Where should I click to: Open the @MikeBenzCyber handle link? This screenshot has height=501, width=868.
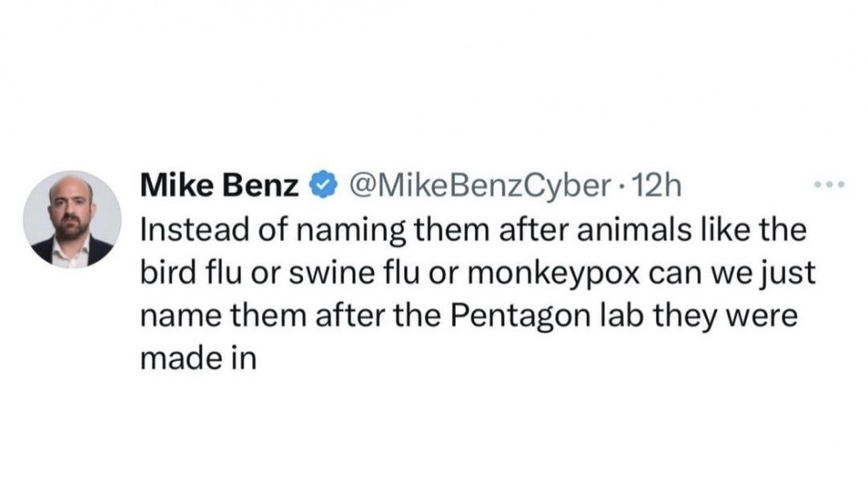479,186
